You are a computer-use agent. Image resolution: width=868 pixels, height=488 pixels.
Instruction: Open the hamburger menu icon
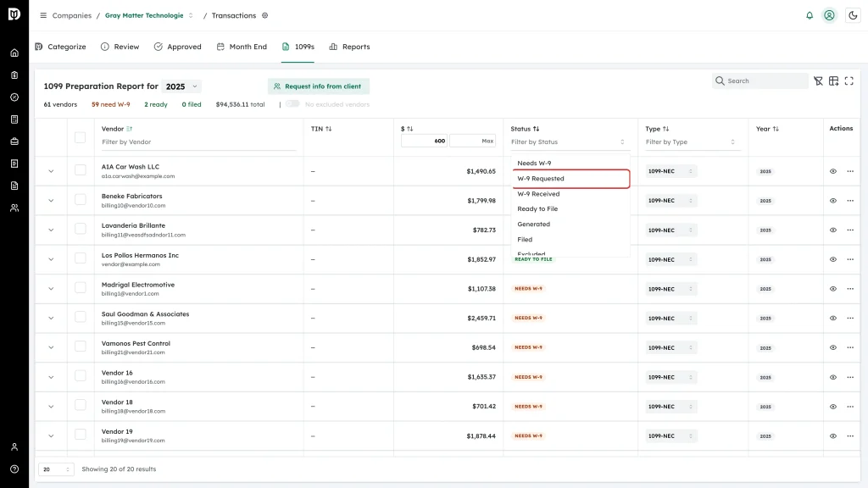click(43, 15)
